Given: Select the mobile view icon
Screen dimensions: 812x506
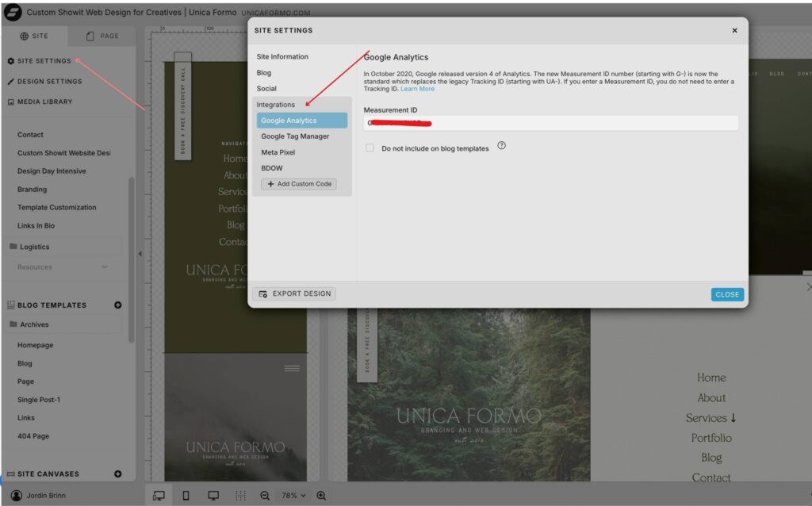Looking at the screenshot, I should tap(186, 495).
